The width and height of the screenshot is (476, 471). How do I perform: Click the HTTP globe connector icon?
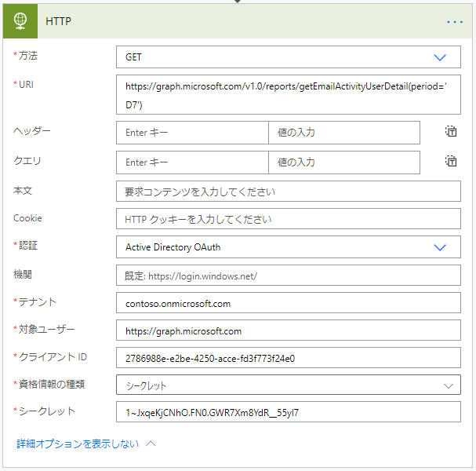(20, 21)
